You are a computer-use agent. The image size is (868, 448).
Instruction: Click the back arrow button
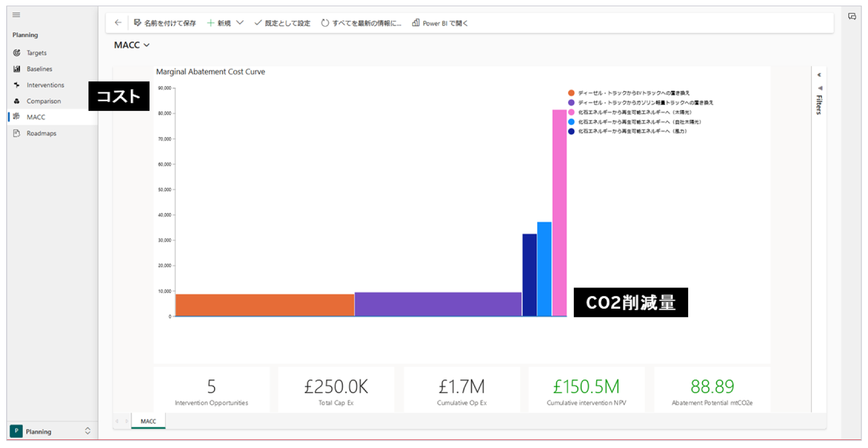point(118,23)
